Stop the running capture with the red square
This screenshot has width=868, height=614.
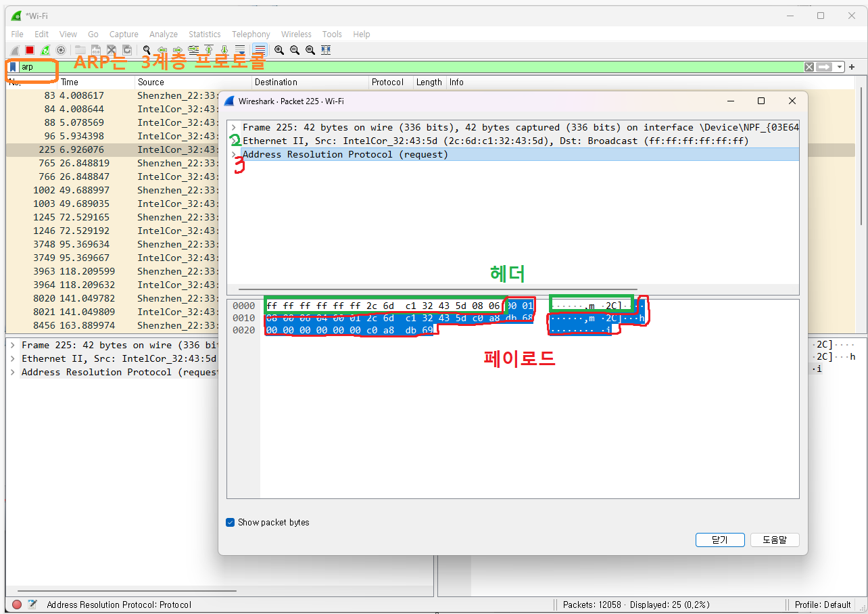30,50
